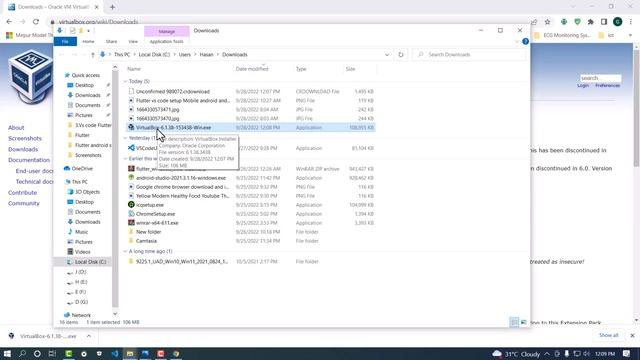640x360 pixels.
Task: Open Task View on taskbar
Action: click(x=52, y=353)
